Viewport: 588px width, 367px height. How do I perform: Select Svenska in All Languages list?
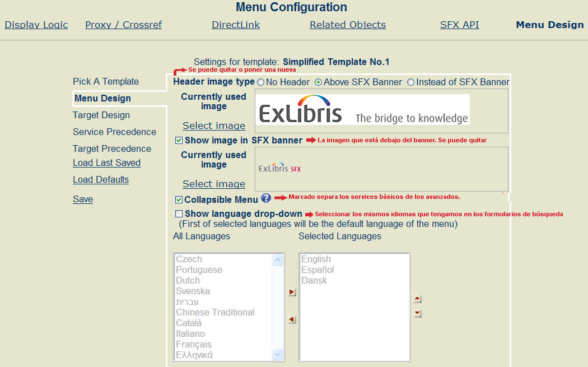click(x=193, y=291)
